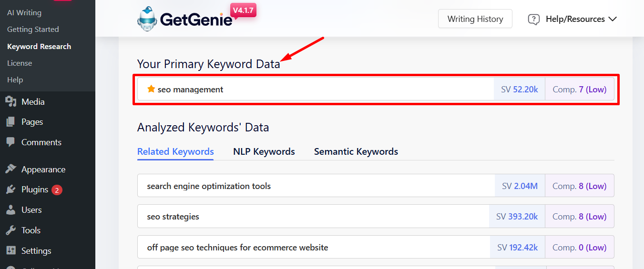The height and width of the screenshot is (269, 644).
Task: Open the Media menu icon
Action: 11,101
